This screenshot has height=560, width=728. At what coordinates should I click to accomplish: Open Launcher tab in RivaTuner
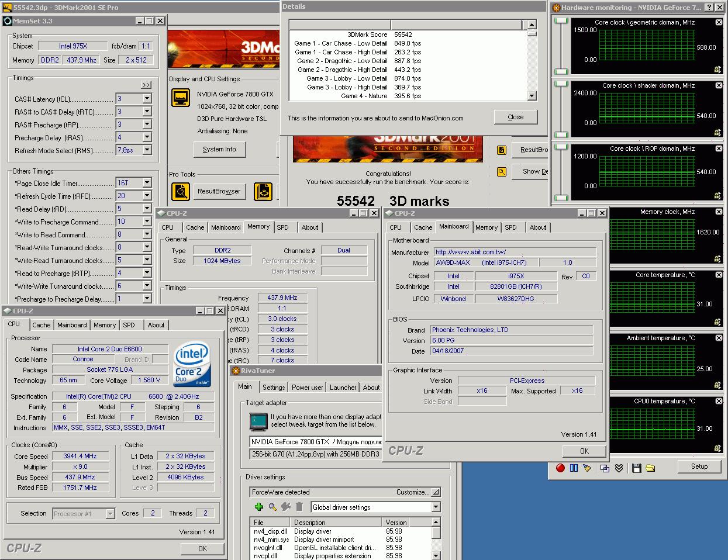coord(343,388)
